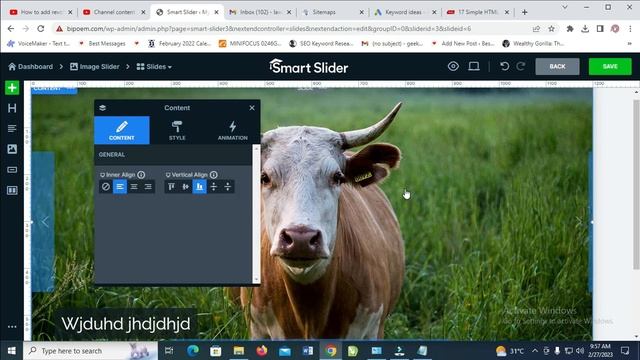The width and height of the screenshot is (640, 360).
Task: Set Vertical Align to middle
Action: (x=185, y=187)
